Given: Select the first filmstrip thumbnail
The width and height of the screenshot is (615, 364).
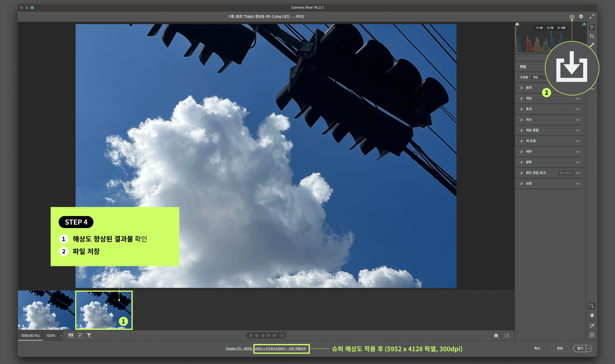Looking at the screenshot, I should tap(46, 310).
